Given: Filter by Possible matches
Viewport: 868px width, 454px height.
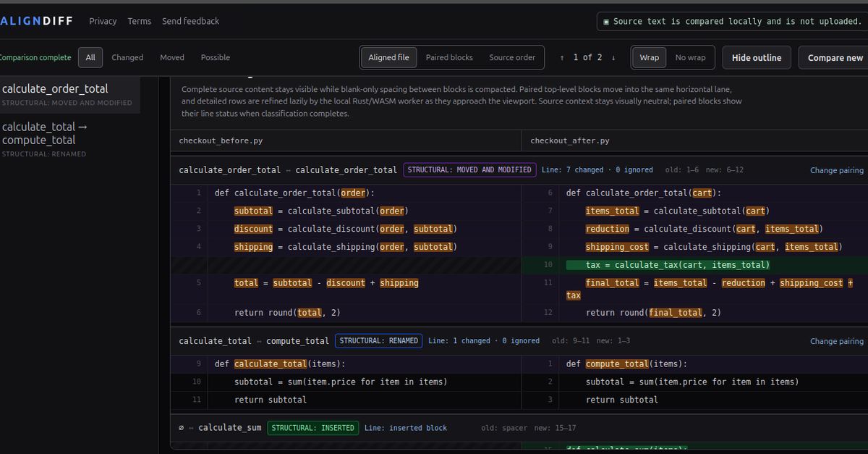Looking at the screenshot, I should [216, 57].
